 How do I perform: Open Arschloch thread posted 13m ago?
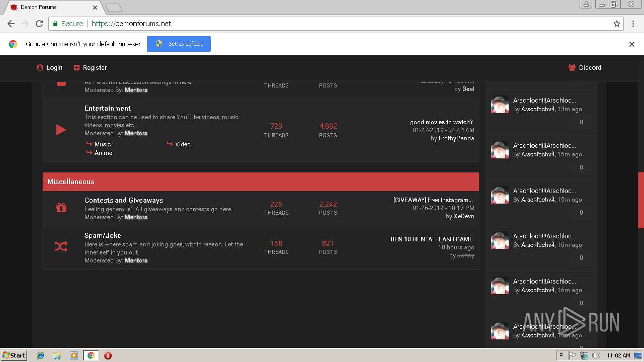(544, 101)
